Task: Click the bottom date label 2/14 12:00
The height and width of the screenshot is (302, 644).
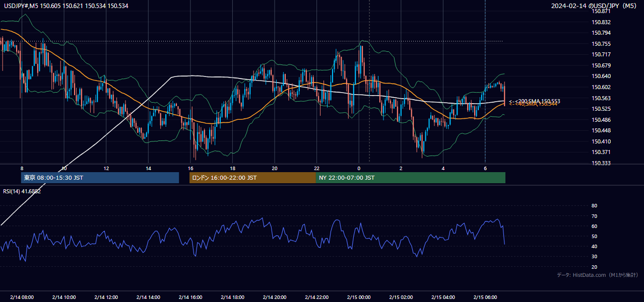Action: pos(106,297)
